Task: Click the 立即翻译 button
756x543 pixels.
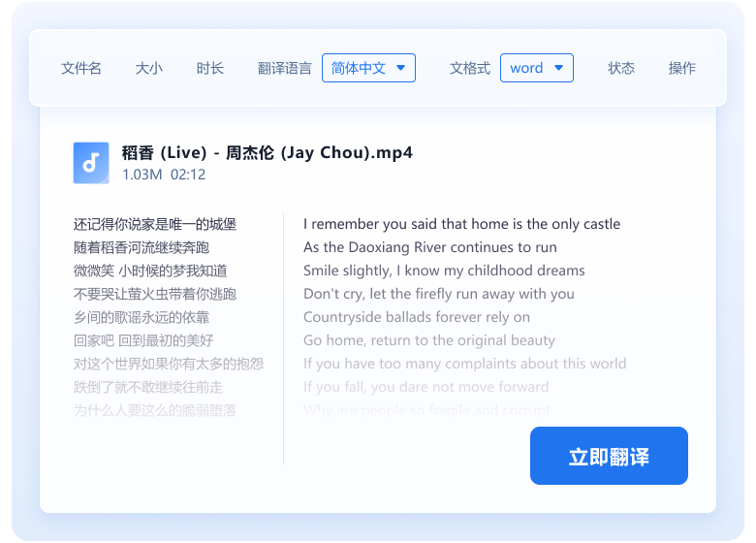Action: point(609,456)
